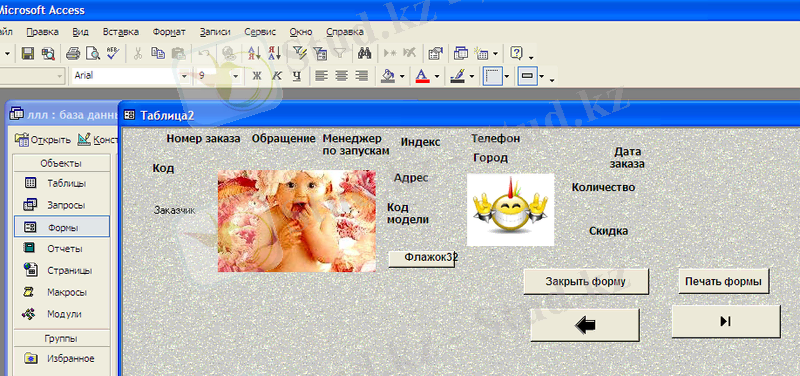Expand the fill color dropdown arrow

402,77
